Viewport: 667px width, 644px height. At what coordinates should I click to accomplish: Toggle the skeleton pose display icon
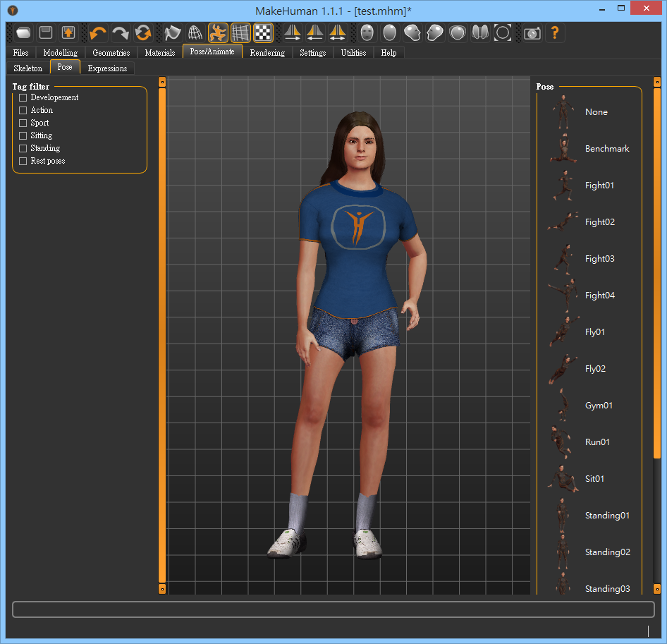click(x=219, y=32)
